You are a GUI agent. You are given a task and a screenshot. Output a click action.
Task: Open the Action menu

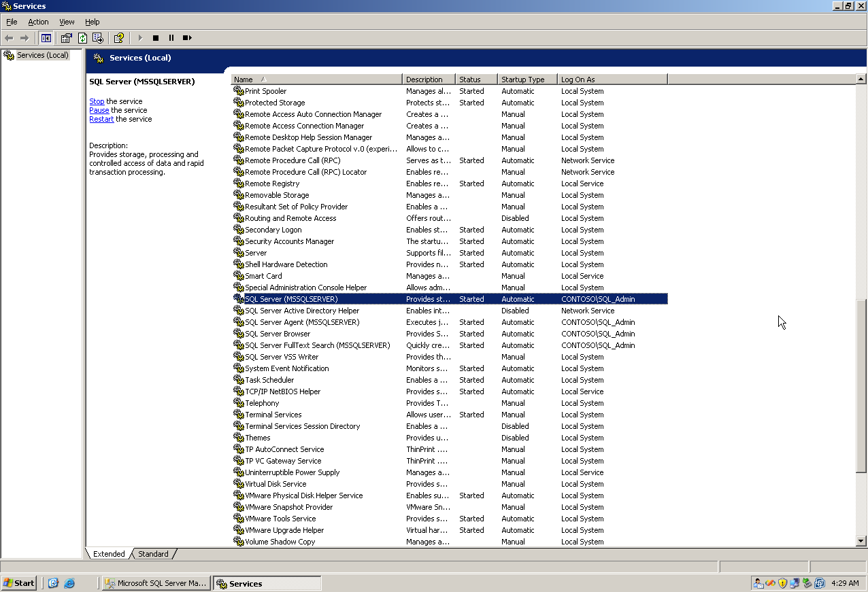pos(38,22)
